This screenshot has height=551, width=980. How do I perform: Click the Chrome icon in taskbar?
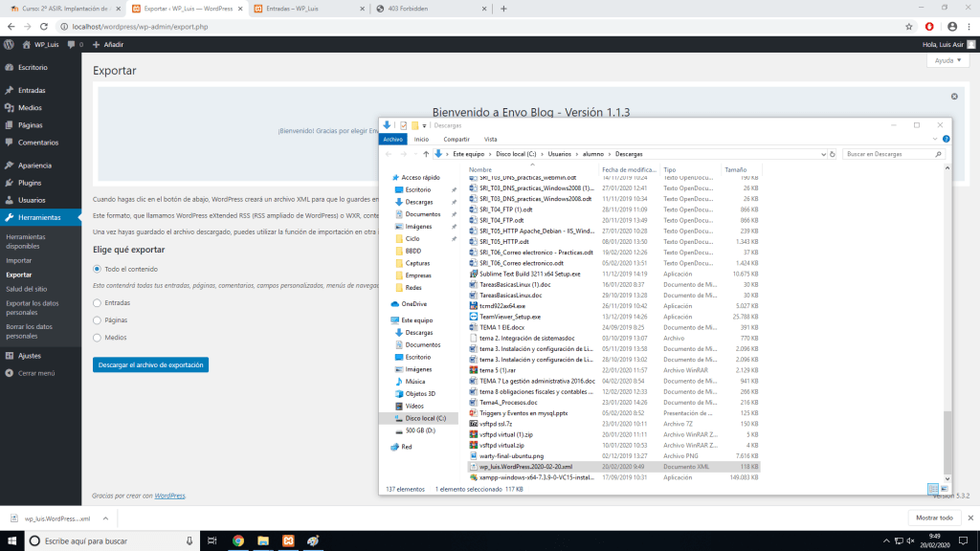(x=238, y=540)
